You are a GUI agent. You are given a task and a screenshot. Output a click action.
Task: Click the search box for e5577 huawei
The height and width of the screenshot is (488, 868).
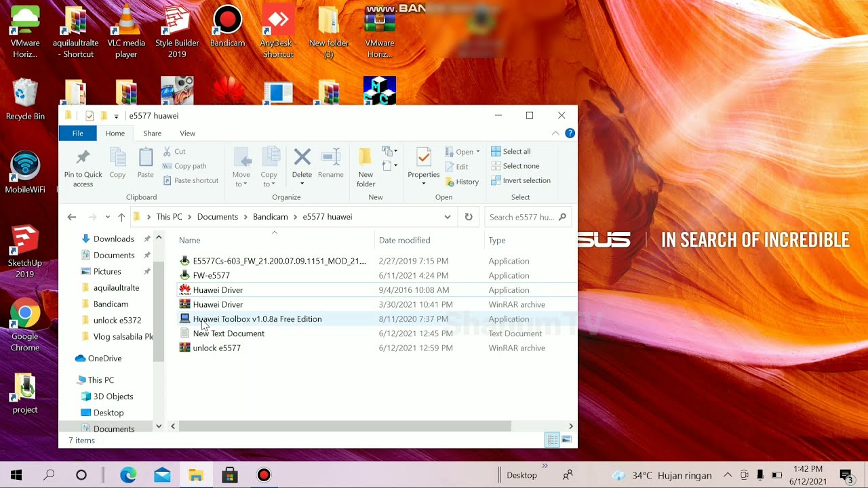528,217
